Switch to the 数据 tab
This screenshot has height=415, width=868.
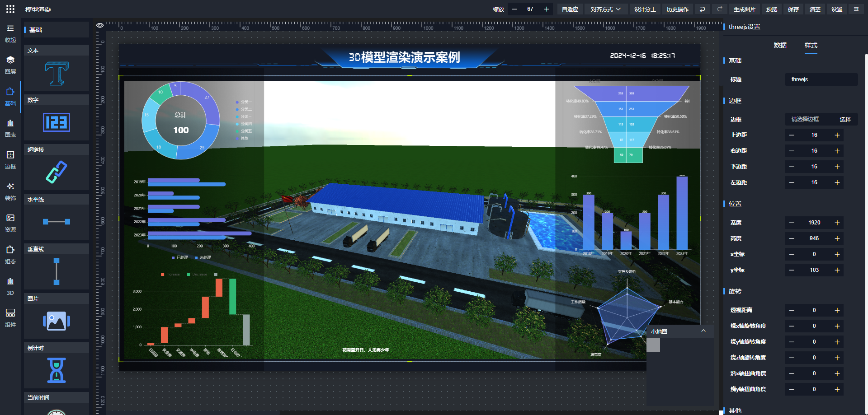click(x=780, y=45)
